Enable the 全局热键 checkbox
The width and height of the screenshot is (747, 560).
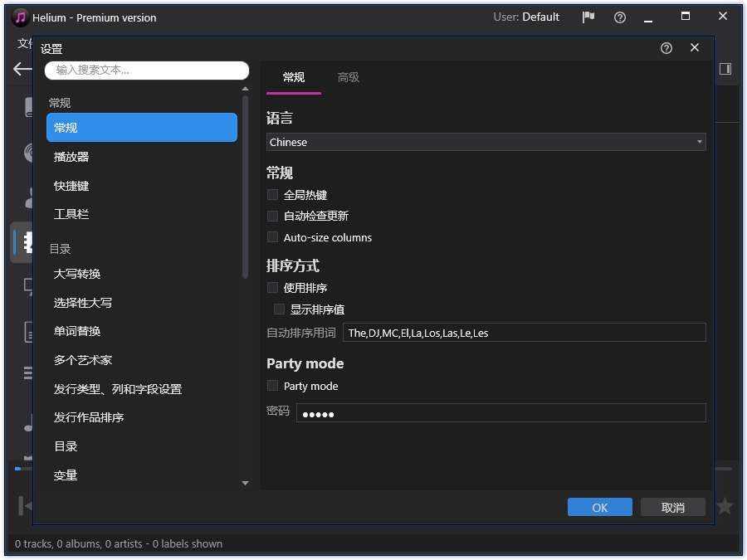(x=272, y=194)
